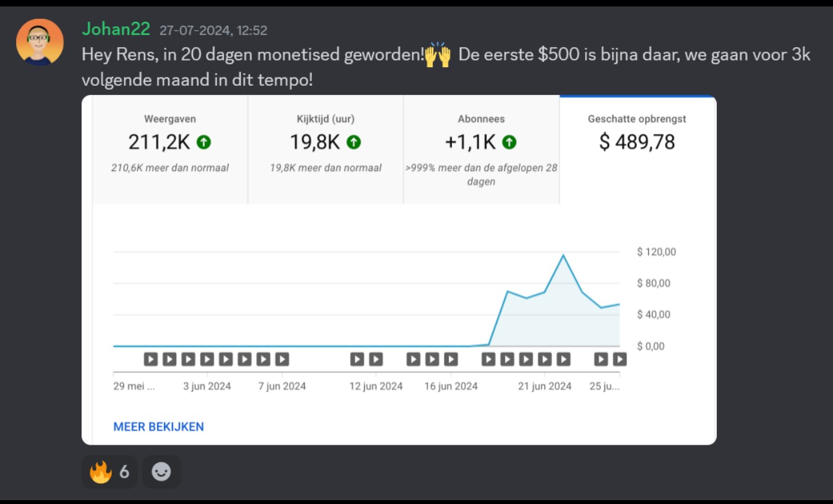Click '19,8K meer dan normaal' text
833x504 pixels.
325,168
